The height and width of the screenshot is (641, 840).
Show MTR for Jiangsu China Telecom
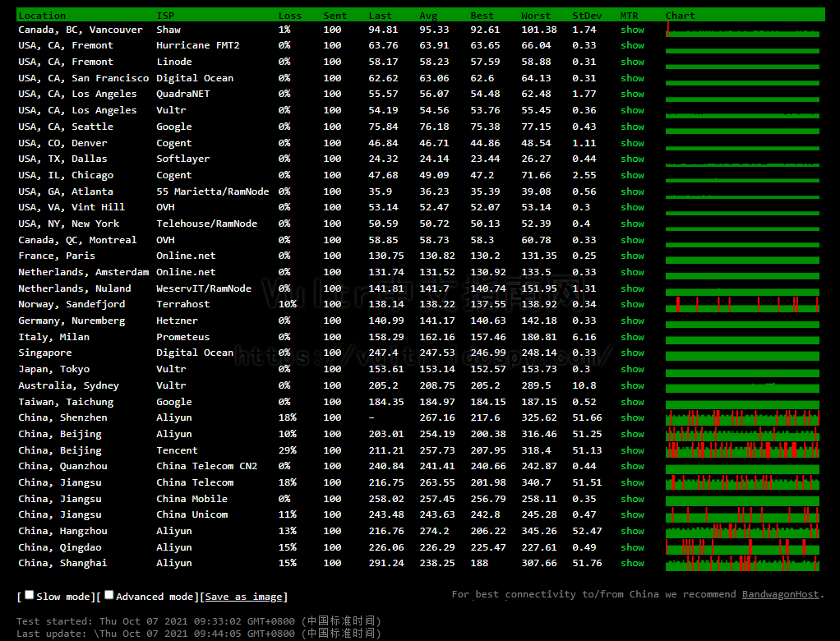click(632, 482)
